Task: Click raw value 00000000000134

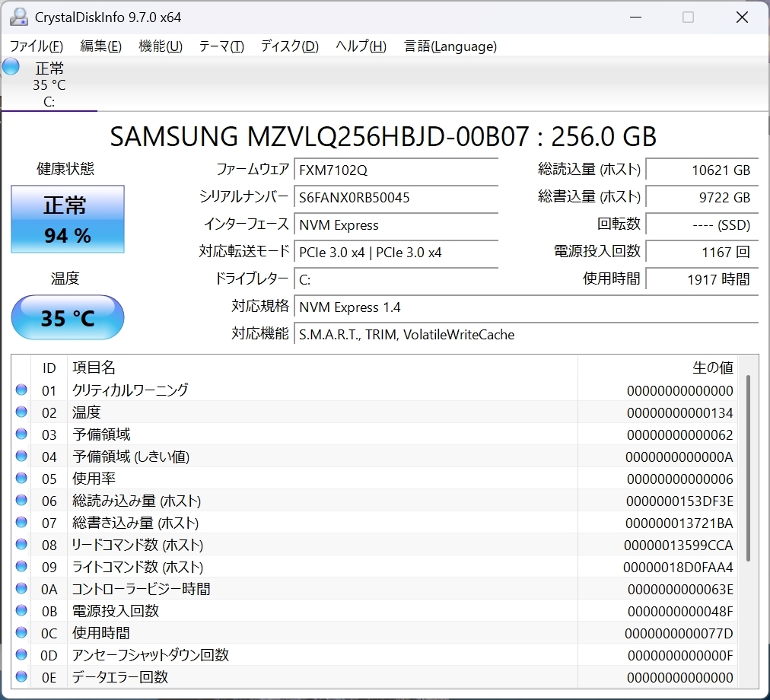Action: click(680, 412)
